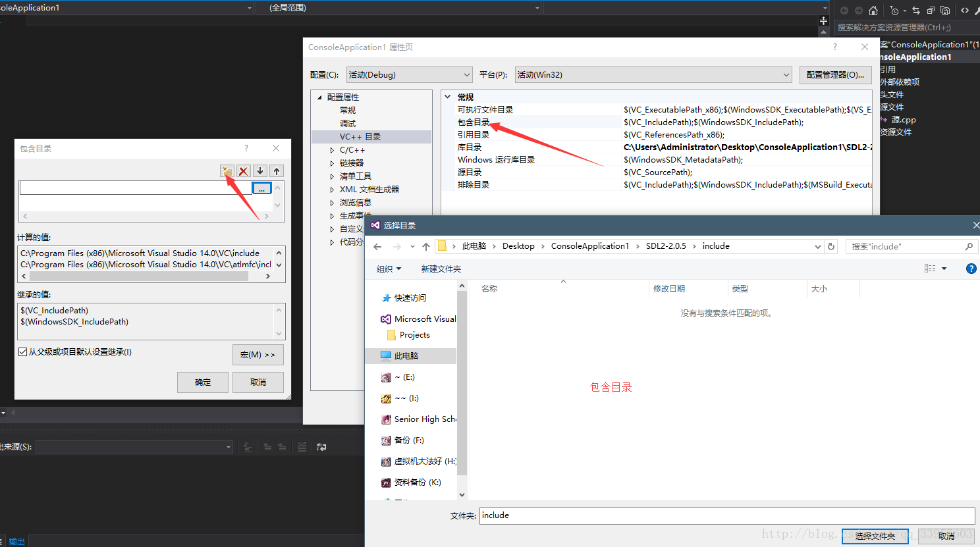Click the red X delete line icon
Image resolution: width=980 pixels, height=547 pixels.
[244, 171]
